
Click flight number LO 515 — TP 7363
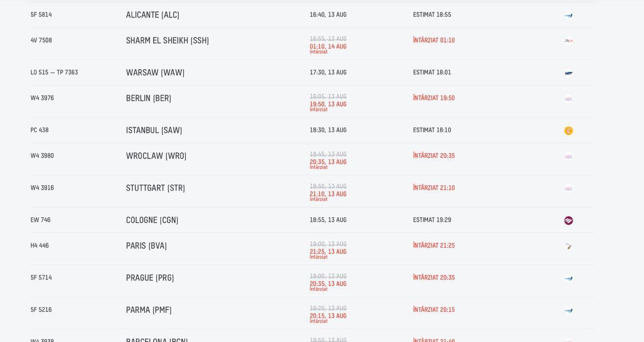pyautogui.click(x=54, y=72)
